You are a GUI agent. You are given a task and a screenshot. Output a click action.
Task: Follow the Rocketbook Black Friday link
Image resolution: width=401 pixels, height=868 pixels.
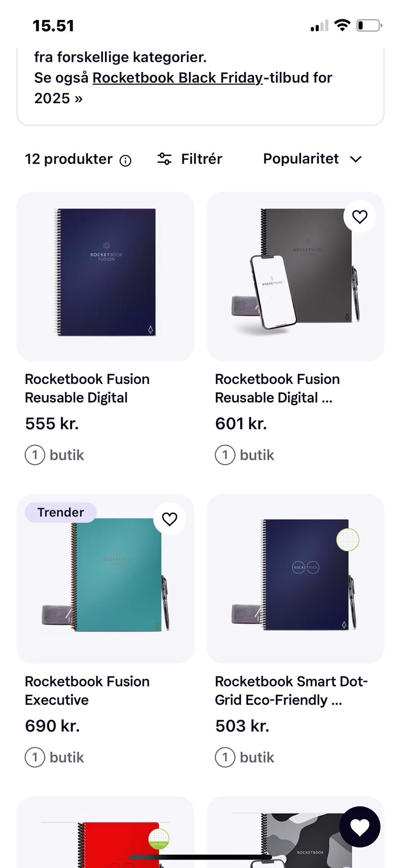178,78
